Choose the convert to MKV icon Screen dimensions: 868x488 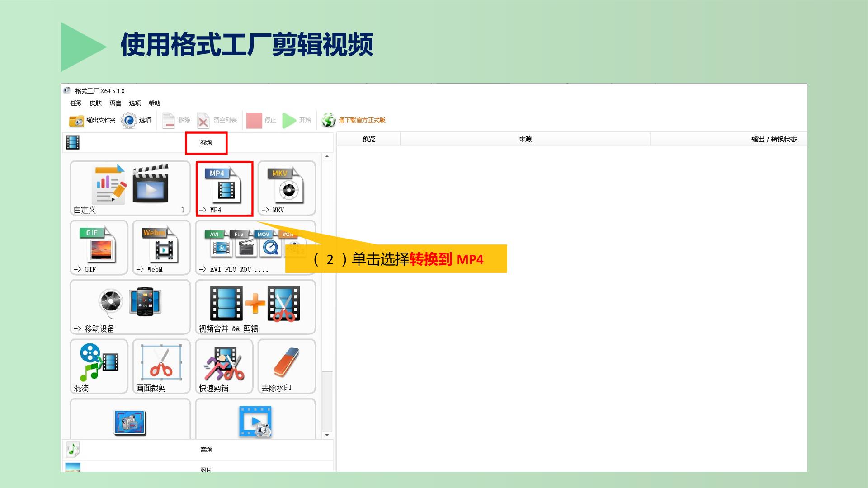(x=287, y=188)
